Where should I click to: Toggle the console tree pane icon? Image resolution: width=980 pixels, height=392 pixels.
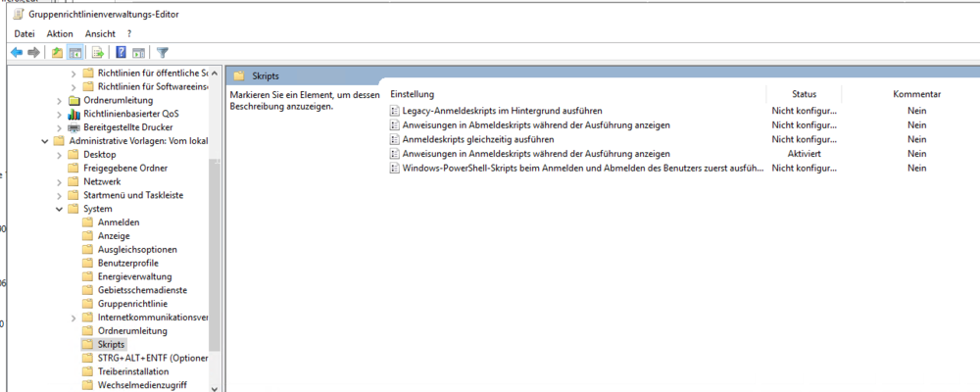[75, 52]
